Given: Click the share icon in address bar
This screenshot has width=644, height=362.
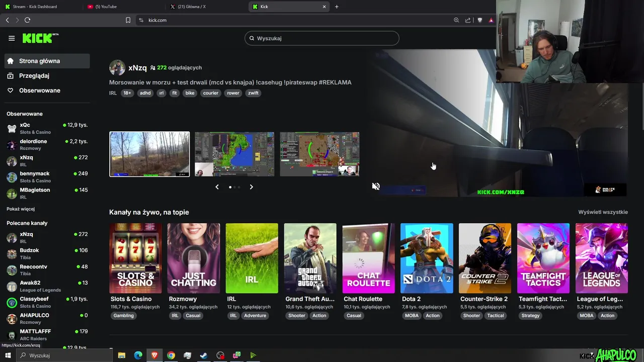Looking at the screenshot, I should pyautogui.click(x=468, y=20).
